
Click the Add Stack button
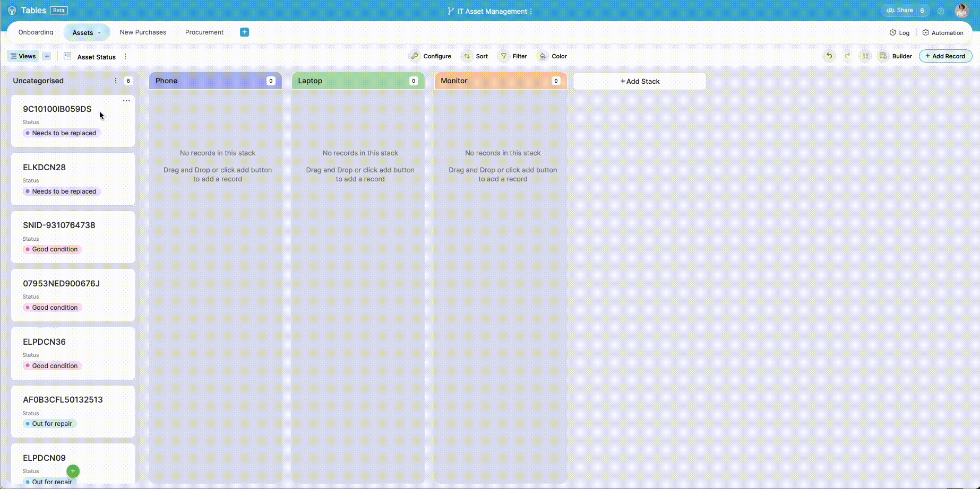(640, 81)
